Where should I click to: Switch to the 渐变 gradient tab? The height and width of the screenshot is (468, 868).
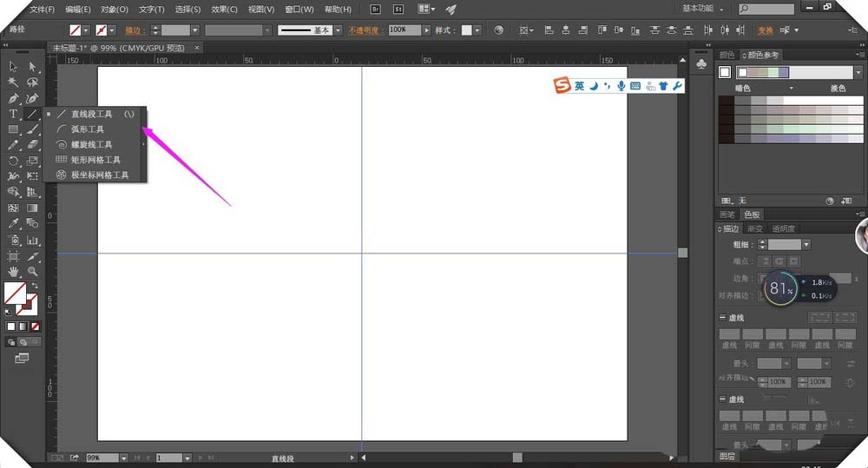(x=756, y=229)
